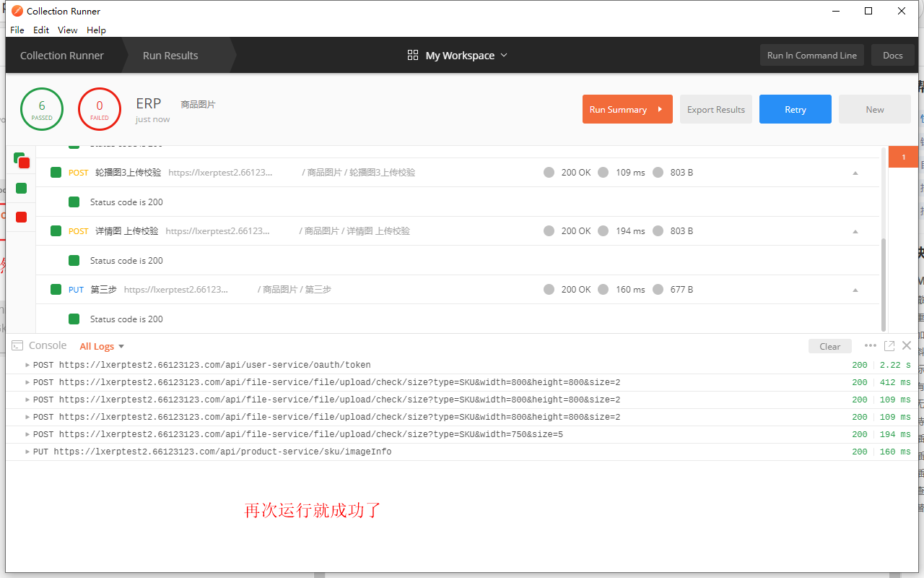Click Export Results
This screenshot has width=924, height=578.
tap(715, 108)
